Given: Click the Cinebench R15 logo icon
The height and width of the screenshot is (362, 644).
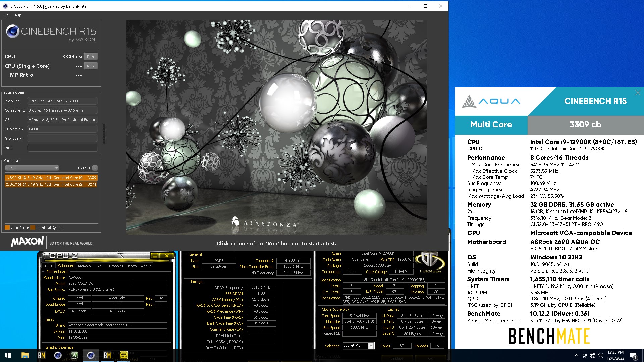Looking at the screenshot, I should [13, 32].
